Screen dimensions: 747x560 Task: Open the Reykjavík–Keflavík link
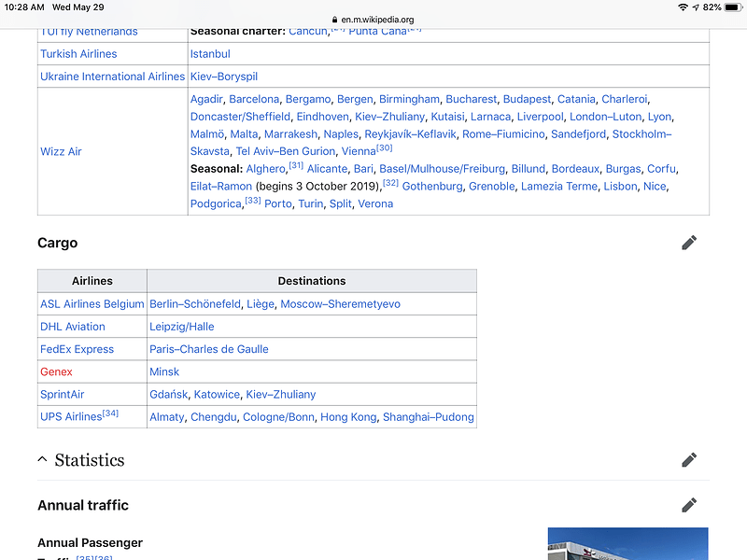pos(410,134)
